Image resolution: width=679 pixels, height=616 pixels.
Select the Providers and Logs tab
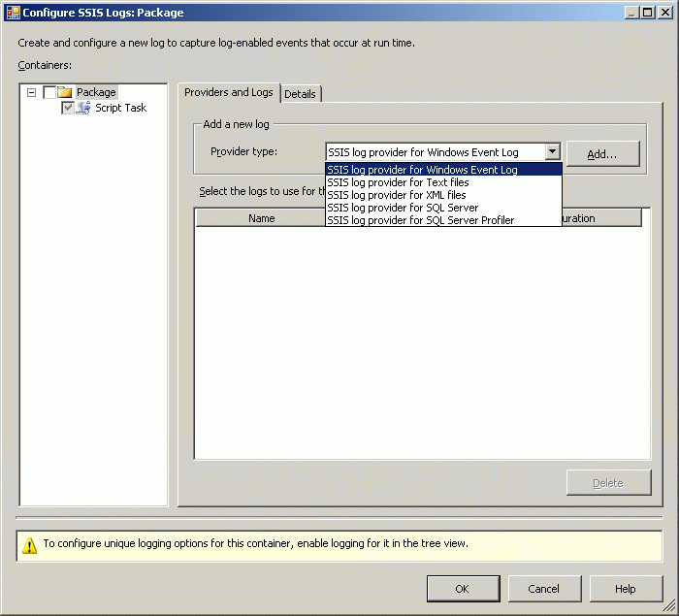click(x=229, y=92)
